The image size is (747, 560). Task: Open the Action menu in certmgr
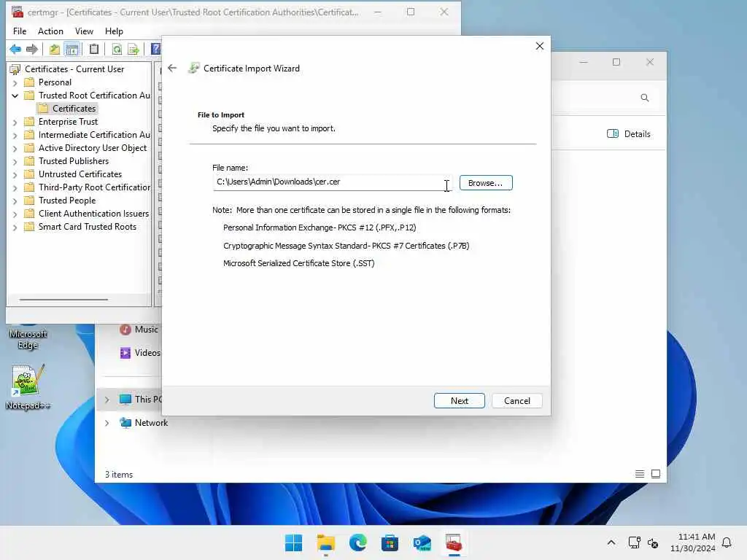point(50,31)
